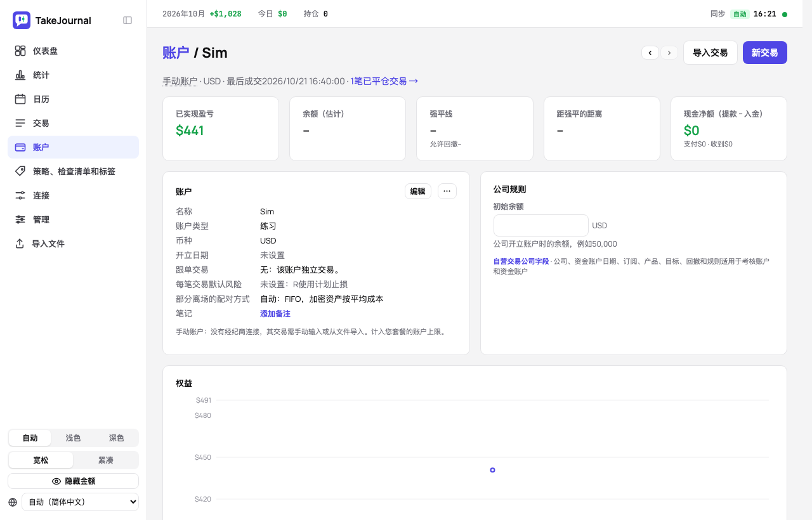Click 持仓 0 in top bar
812x520 pixels.
tap(316, 14)
